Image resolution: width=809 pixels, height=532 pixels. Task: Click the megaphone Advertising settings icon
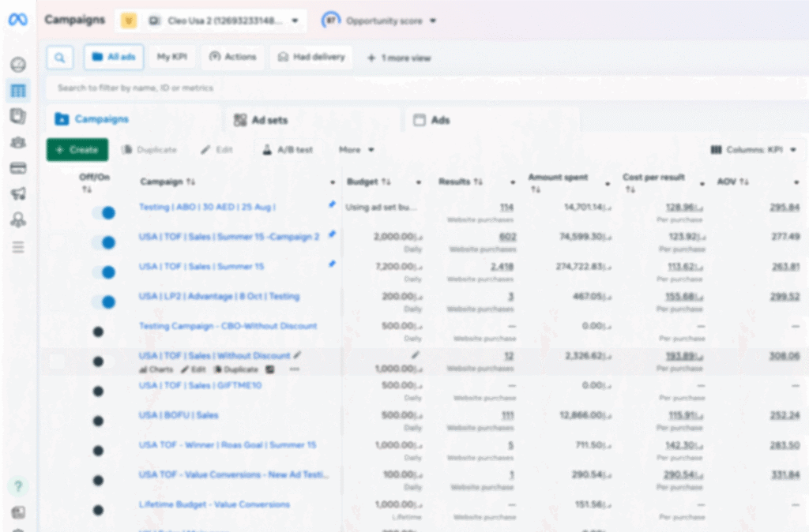click(x=17, y=194)
